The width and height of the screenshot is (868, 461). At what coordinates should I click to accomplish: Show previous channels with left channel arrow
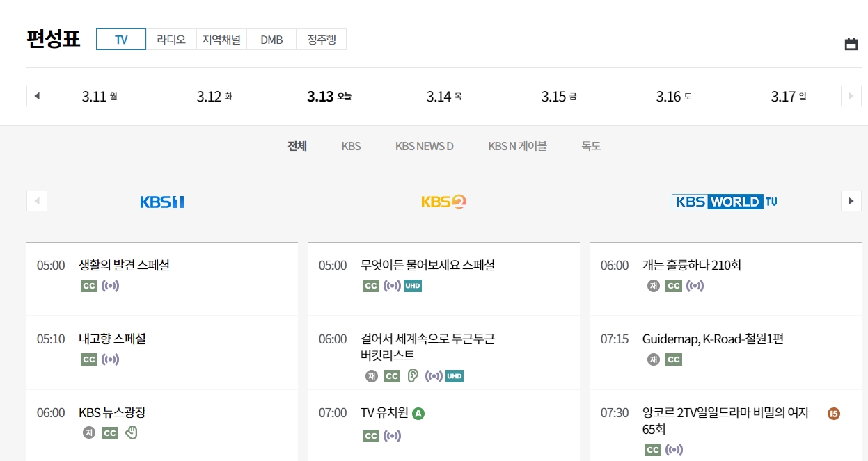[37, 201]
